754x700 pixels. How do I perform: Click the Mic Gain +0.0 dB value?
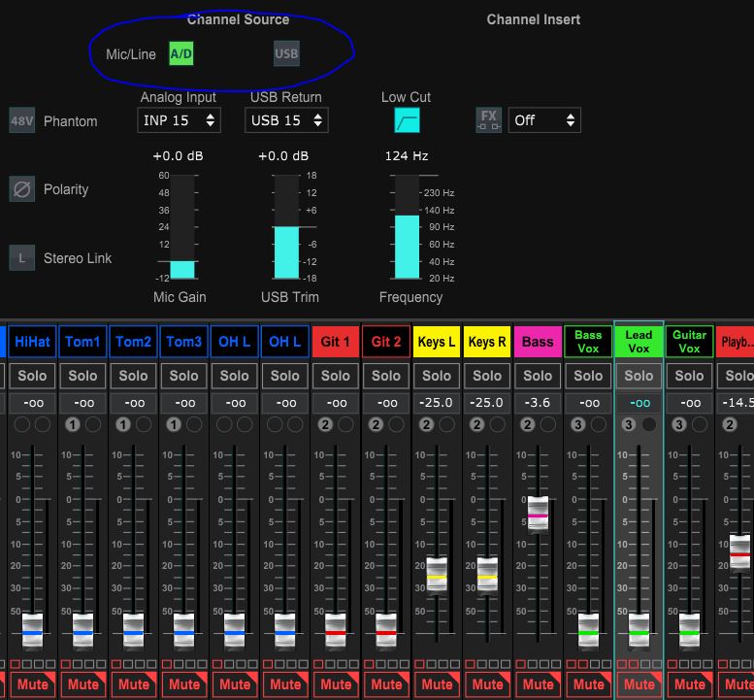(178, 156)
